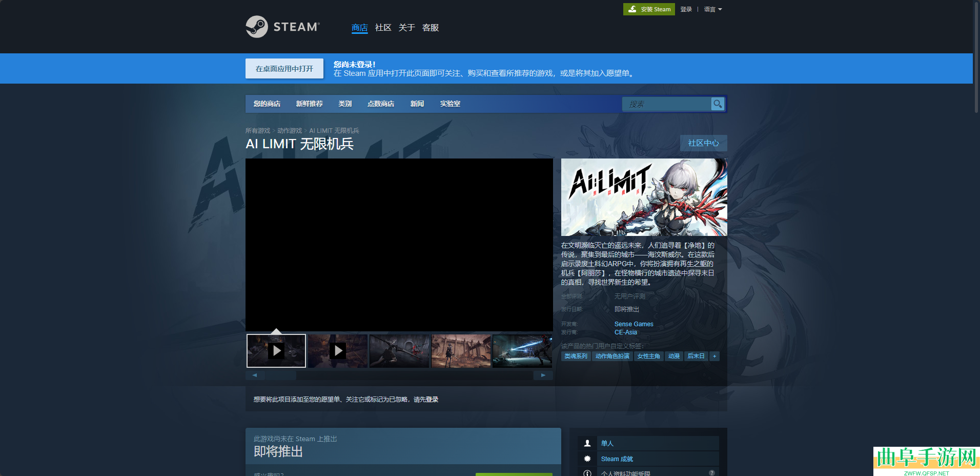The width and height of the screenshot is (980, 476).
Task: Select the 动漫 tag
Action: (x=674, y=356)
